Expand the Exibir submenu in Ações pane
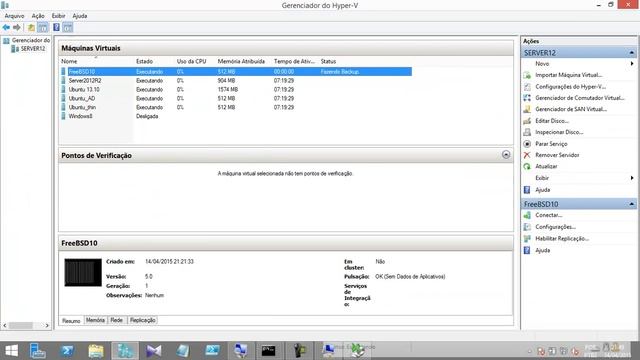The height and width of the screenshot is (360, 640). (632, 178)
